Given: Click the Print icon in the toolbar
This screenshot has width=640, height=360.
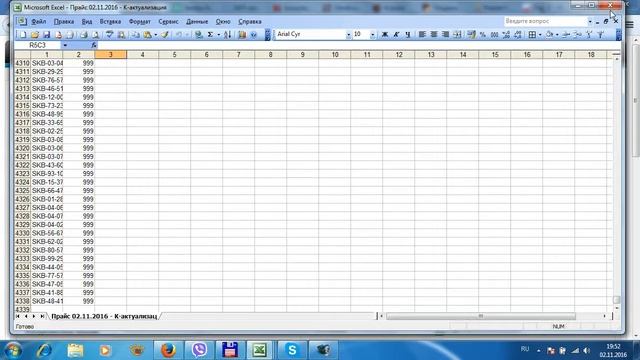Looking at the screenshot, I should click(x=84, y=35).
